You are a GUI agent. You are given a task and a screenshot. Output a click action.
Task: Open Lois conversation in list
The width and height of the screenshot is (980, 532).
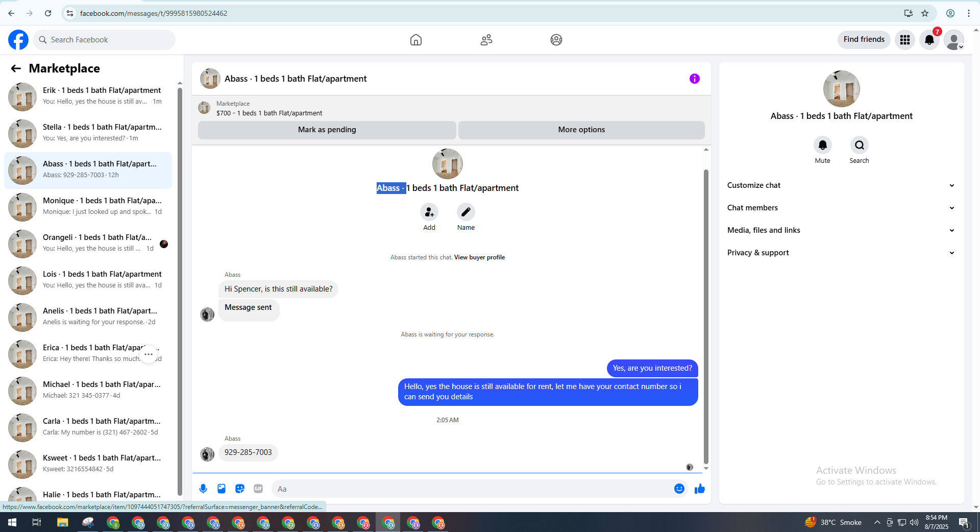pyautogui.click(x=88, y=280)
